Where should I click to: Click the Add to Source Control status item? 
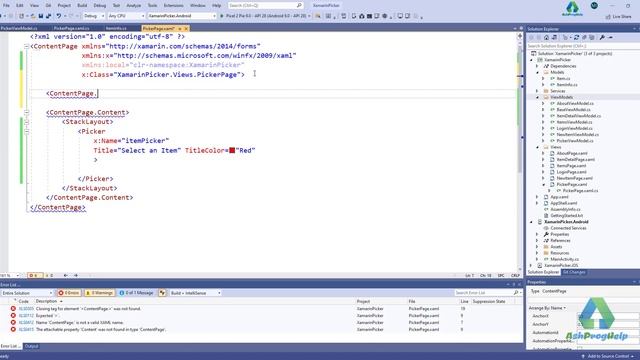point(608,356)
